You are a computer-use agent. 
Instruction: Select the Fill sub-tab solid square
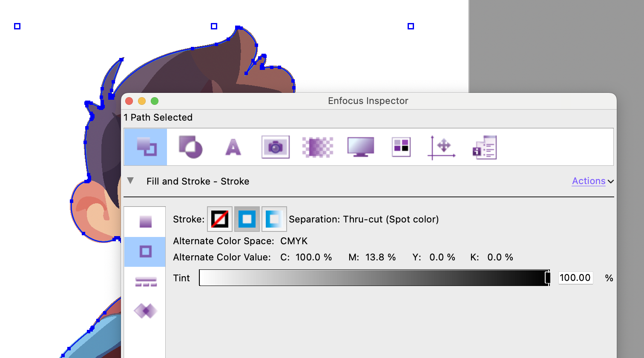145,222
